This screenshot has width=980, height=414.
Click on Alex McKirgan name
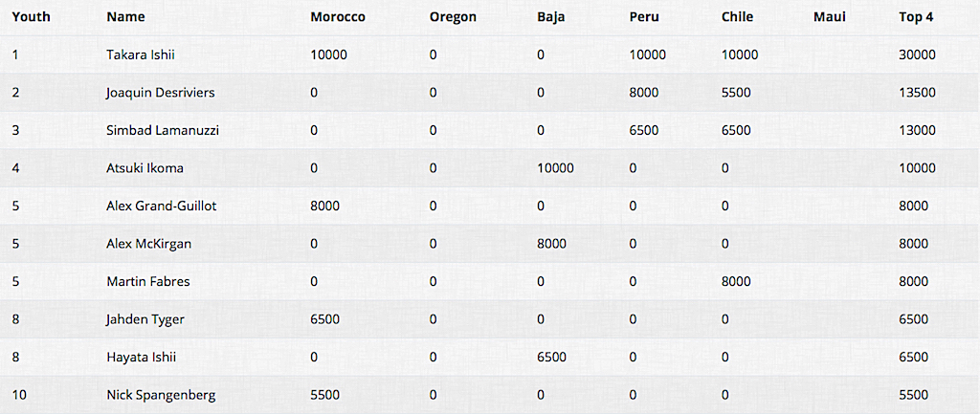click(x=148, y=244)
